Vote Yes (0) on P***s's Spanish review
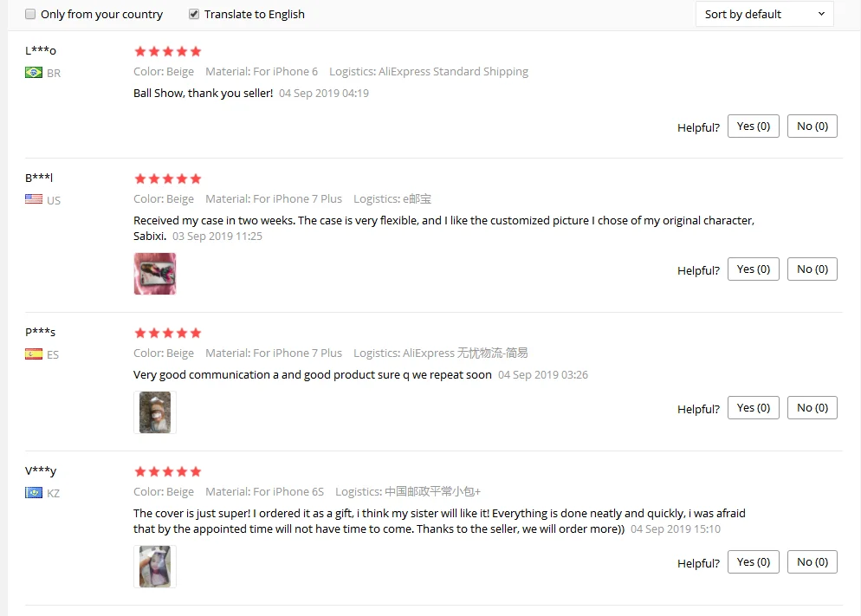Image resolution: width=861 pixels, height=616 pixels. pos(754,408)
